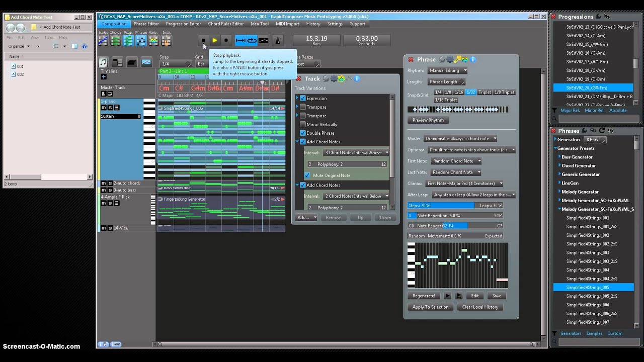Click the Clear Local History button

point(480,307)
